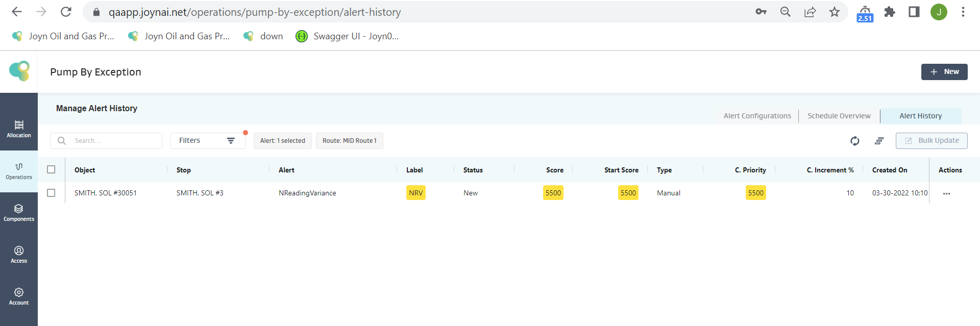Check the SMITH, SOL #30051 row checkbox
Viewport: 980px width, 326px height.
click(x=51, y=193)
